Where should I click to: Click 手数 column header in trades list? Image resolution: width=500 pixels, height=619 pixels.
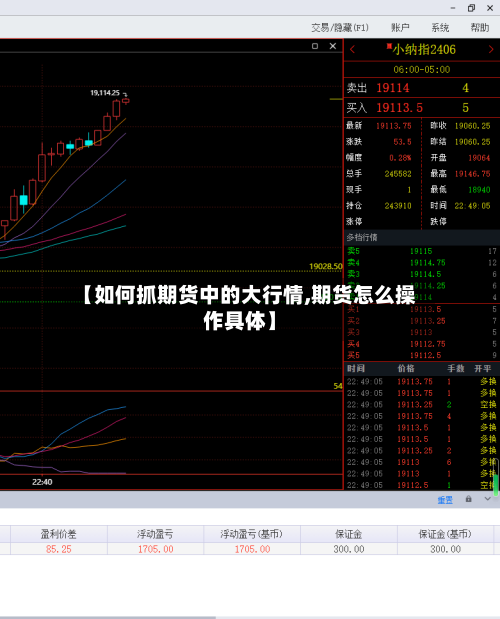click(x=456, y=369)
